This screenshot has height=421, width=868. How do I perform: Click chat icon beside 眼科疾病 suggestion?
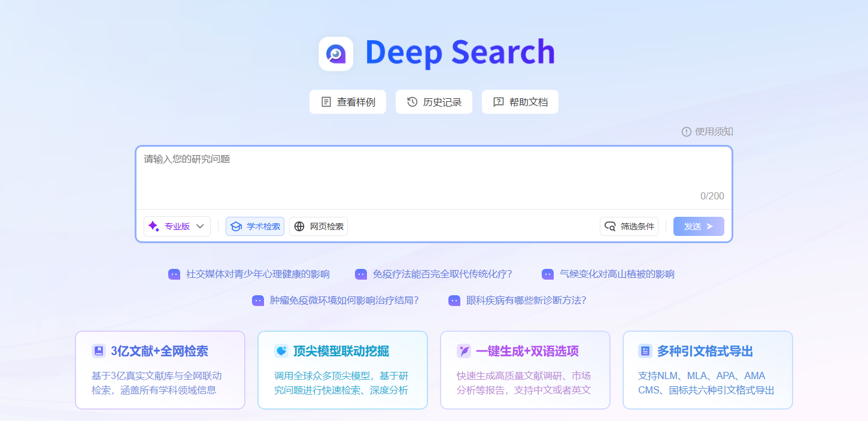tap(454, 301)
